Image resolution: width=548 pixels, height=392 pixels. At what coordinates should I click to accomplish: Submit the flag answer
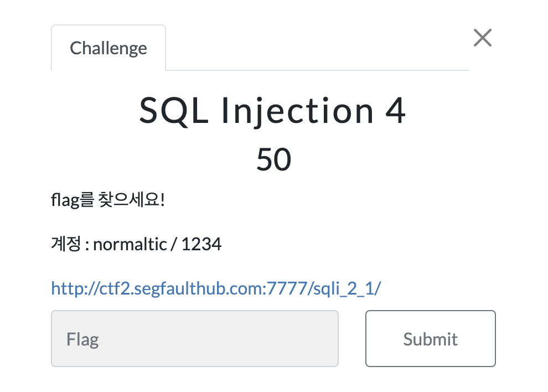431,338
